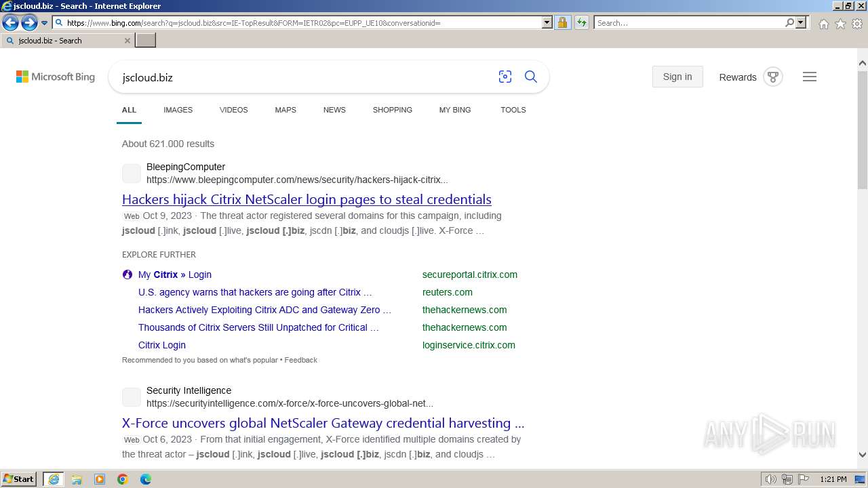Expand the search provider dropdown
The width and height of the screenshot is (868, 488).
coord(801,23)
